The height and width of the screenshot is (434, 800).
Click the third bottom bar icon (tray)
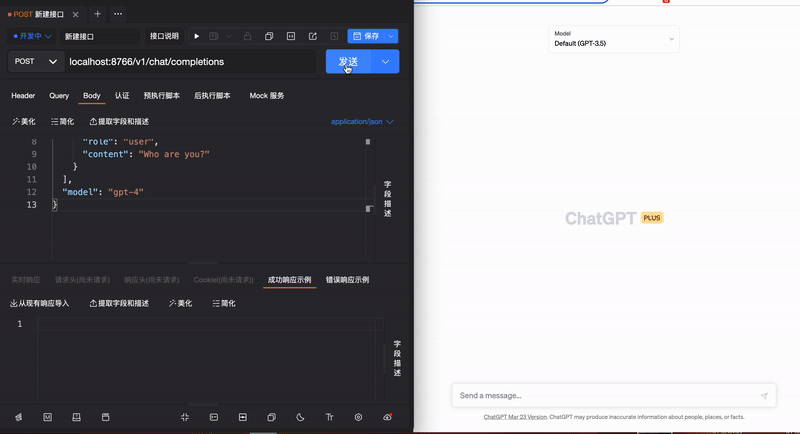[77, 417]
